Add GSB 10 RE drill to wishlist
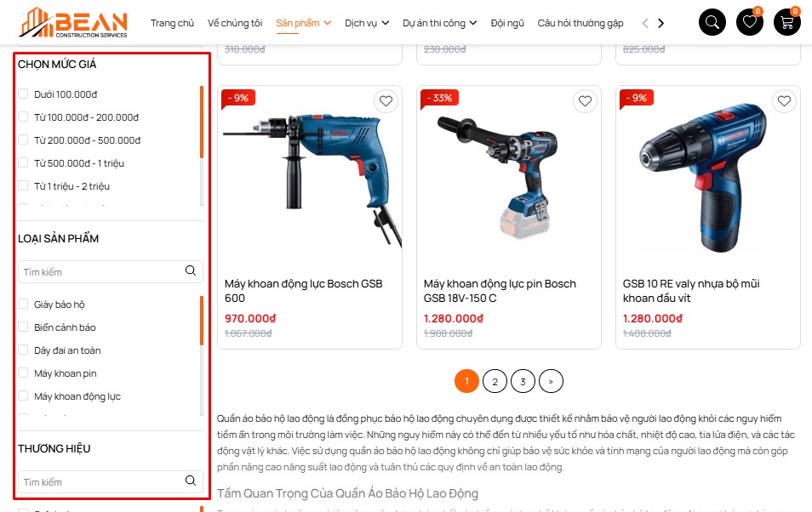 tap(784, 101)
